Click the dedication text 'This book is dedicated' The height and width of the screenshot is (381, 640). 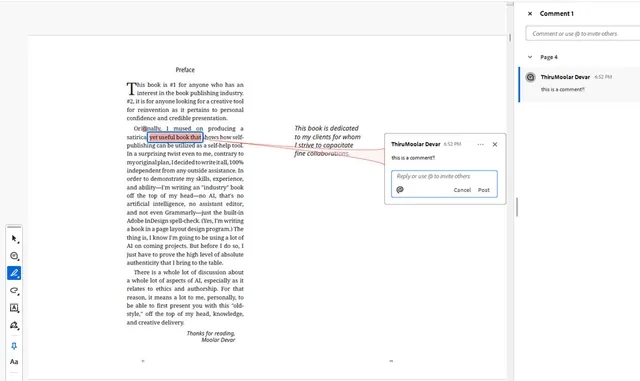tap(327, 128)
